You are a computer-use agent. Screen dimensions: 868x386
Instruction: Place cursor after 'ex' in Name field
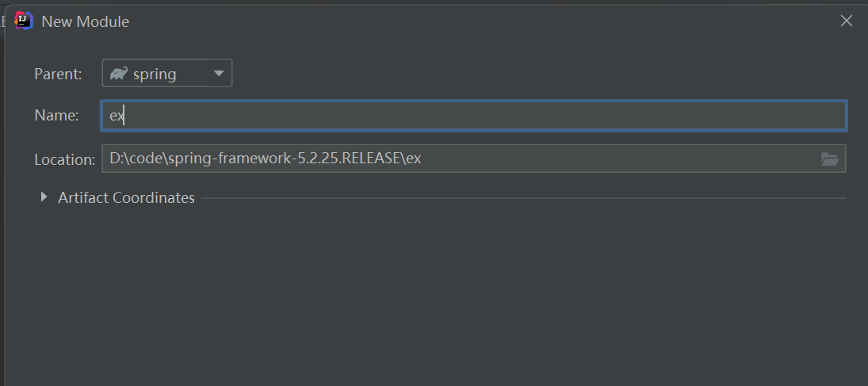coord(125,116)
